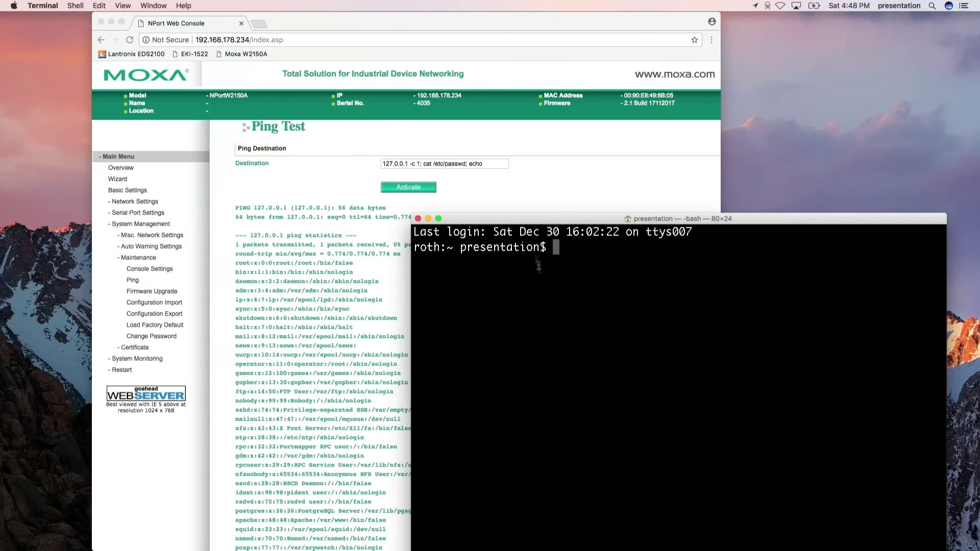The width and height of the screenshot is (980, 551).
Task: Click the Wi-Fi status icon
Action: pyautogui.click(x=780, y=6)
